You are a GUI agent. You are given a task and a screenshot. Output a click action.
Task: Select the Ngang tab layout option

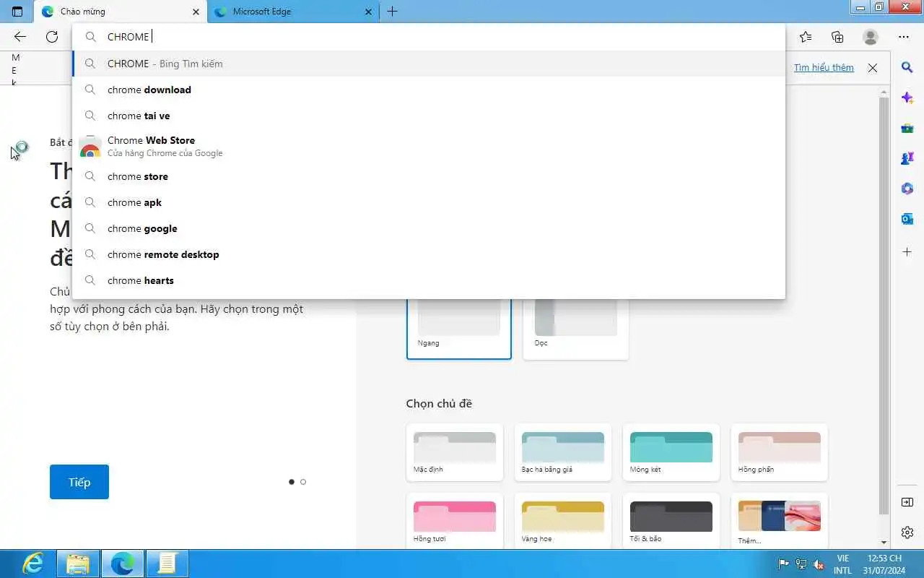(459, 328)
